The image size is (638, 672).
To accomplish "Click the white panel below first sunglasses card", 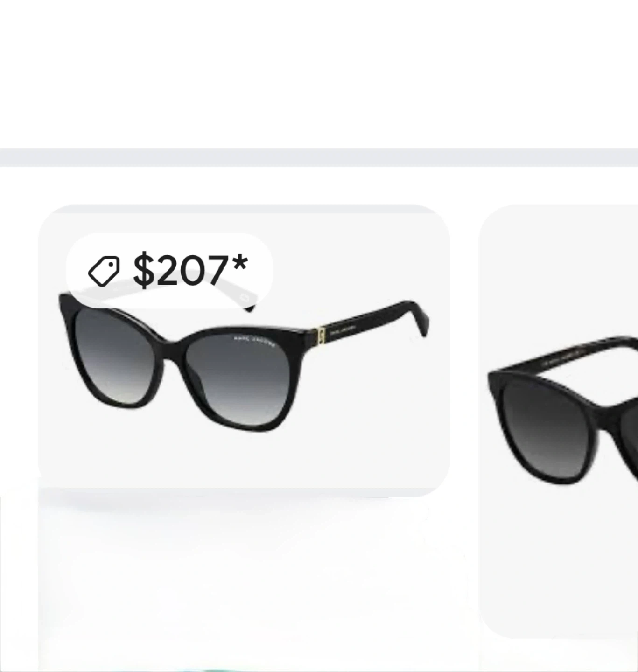I will point(252,579).
